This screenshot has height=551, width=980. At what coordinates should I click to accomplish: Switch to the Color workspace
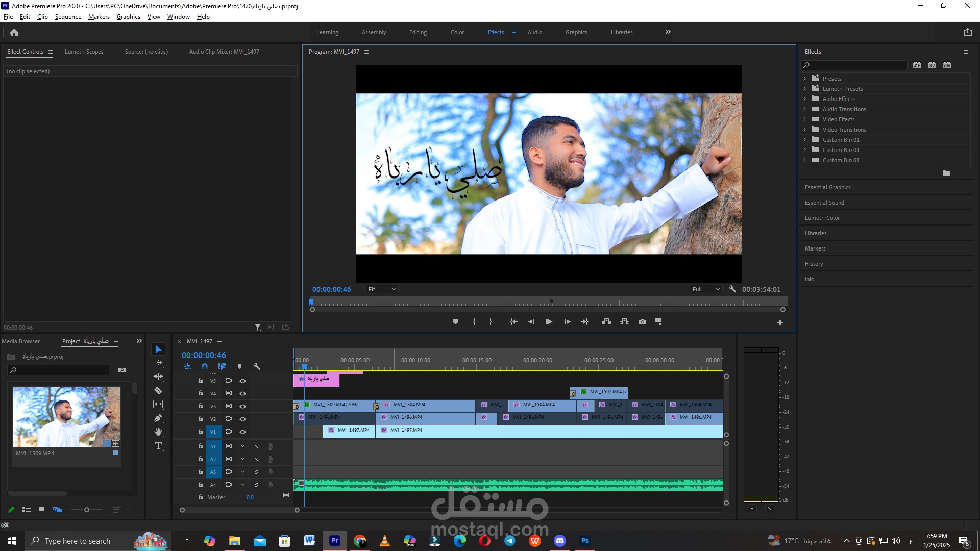(457, 32)
